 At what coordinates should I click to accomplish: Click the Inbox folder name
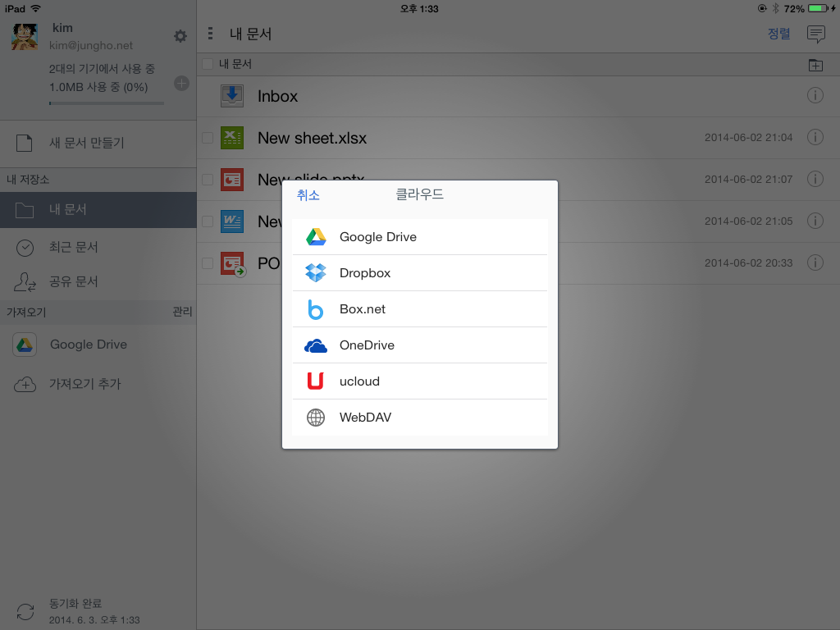point(277,97)
